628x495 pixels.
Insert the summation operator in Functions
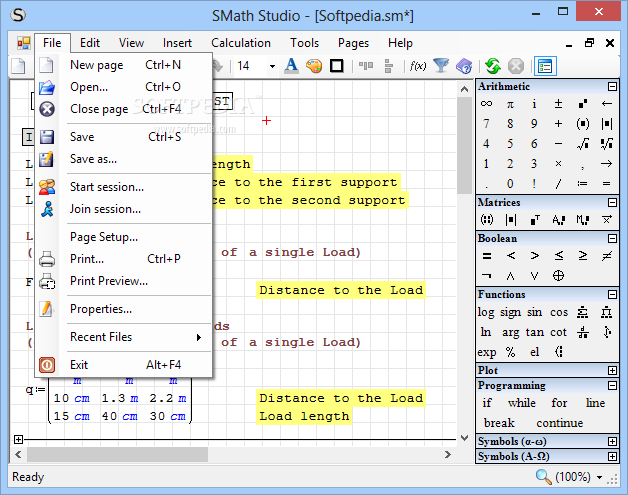pyautogui.click(x=583, y=312)
